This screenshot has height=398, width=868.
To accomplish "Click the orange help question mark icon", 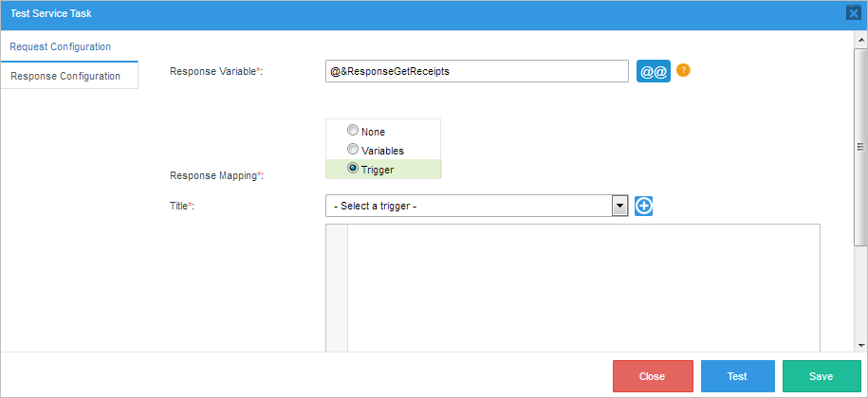I will pos(683,70).
